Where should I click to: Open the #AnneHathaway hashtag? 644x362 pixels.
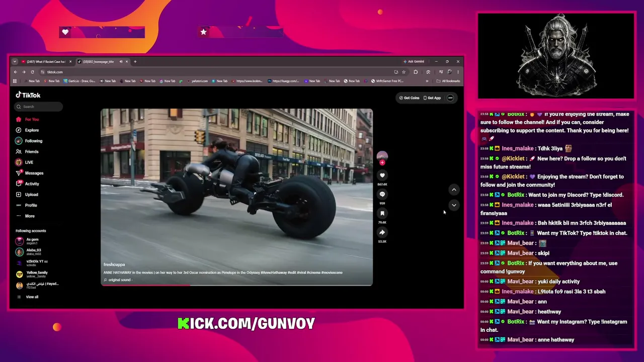[x=273, y=273]
